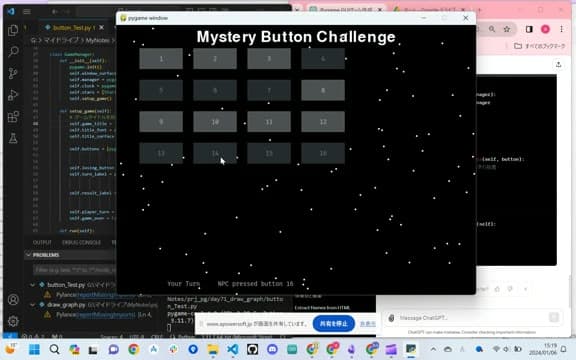Open Discord from the taskbar

pyautogui.click(x=272, y=349)
